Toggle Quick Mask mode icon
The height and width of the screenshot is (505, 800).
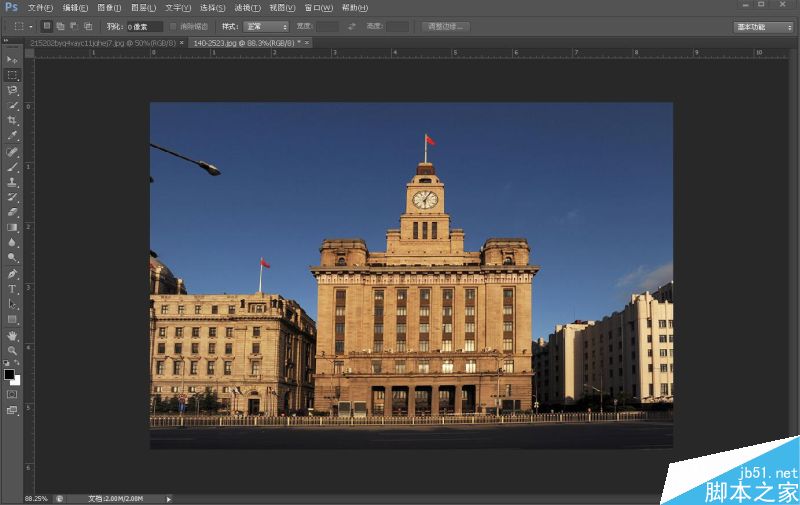point(12,394)
